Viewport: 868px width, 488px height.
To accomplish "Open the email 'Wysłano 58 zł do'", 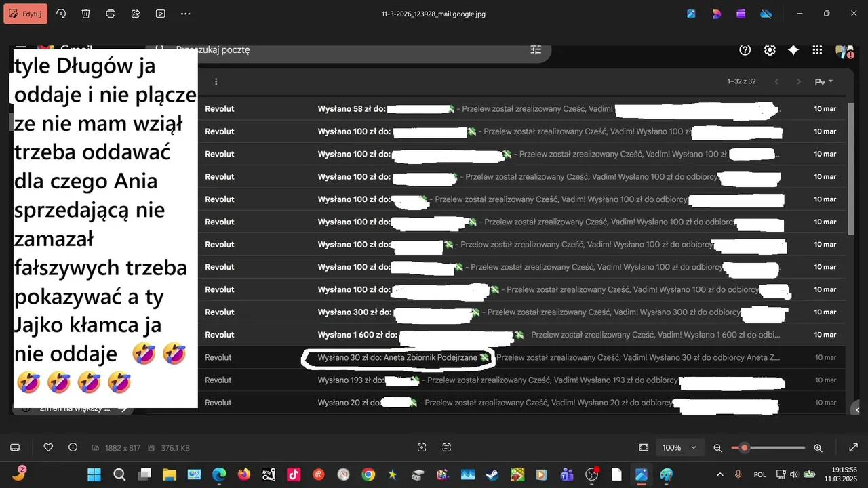I will point(521,108).
